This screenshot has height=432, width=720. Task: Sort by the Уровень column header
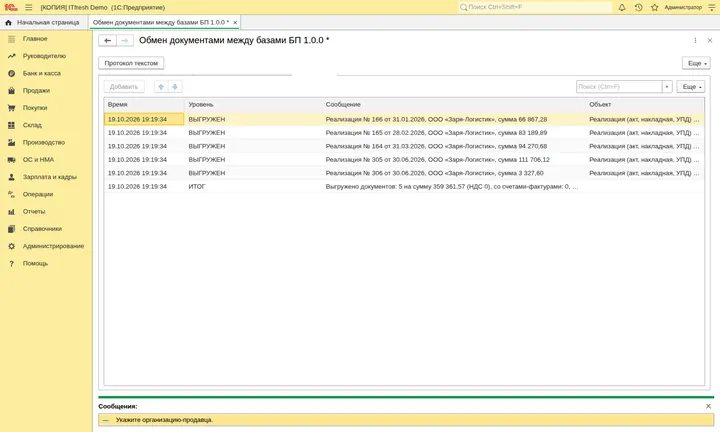(x=253, y=105)
